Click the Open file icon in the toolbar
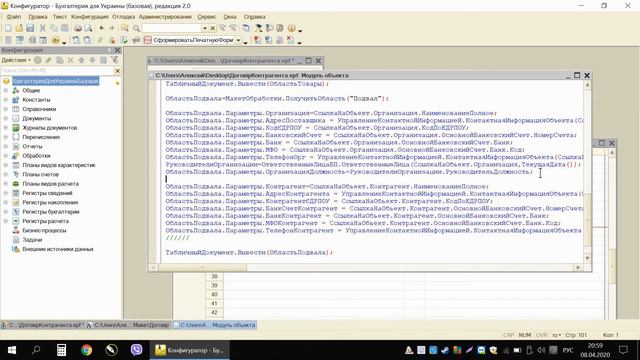 point(19,28)
